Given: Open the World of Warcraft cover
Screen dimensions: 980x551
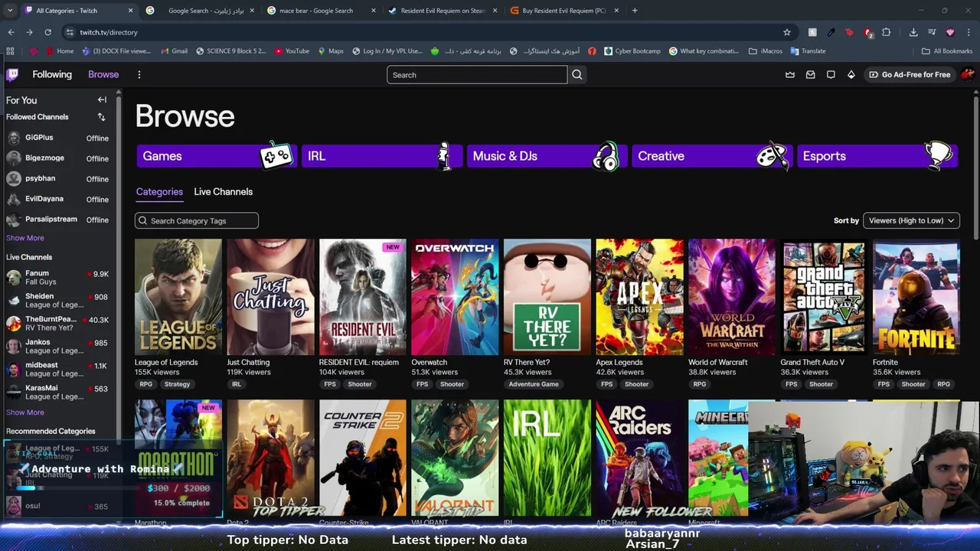Looking at the screenshot, I should point(732,297).
